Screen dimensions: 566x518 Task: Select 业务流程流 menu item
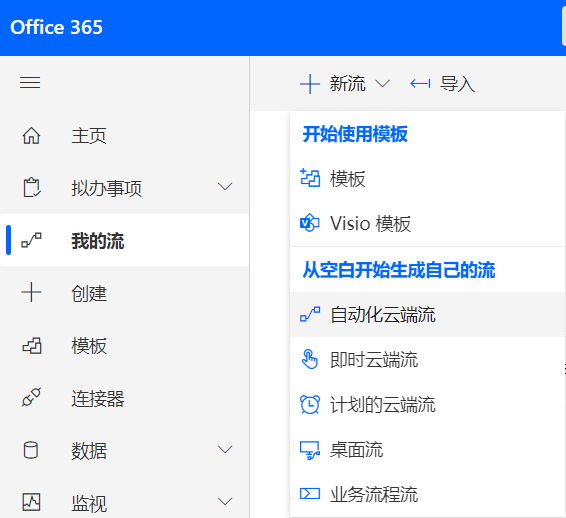pos(427,494)
